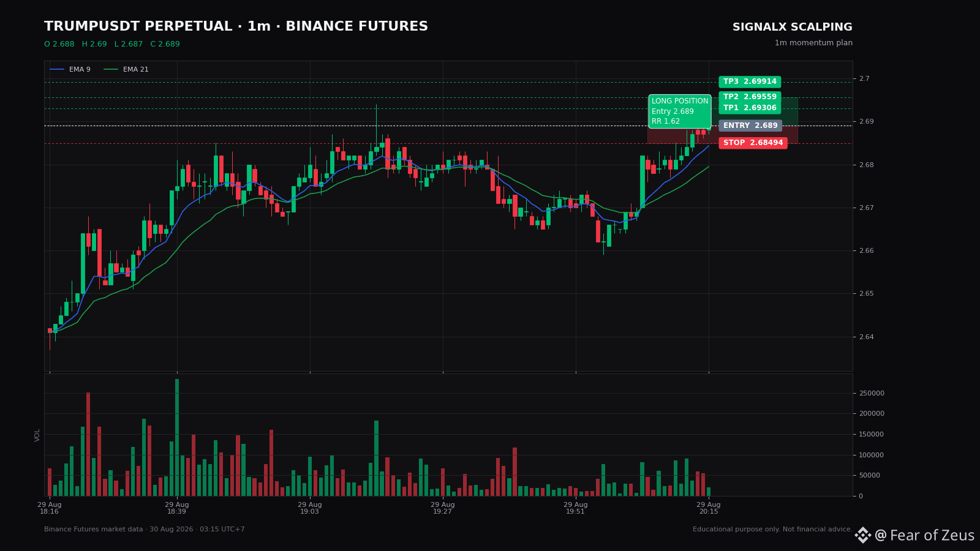980x551 pixels.
Task: Select the TP2 2.69559 price label
Action: (750, 97)
